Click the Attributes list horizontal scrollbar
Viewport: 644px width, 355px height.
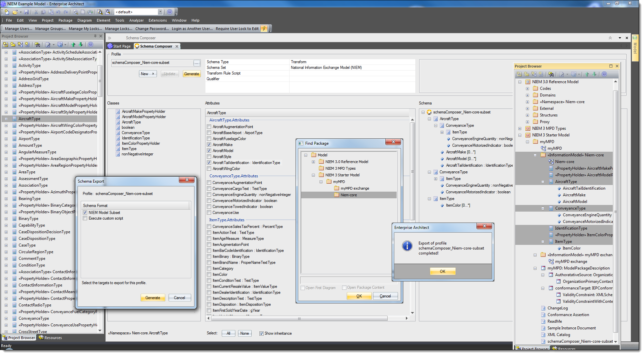(299, 318)
